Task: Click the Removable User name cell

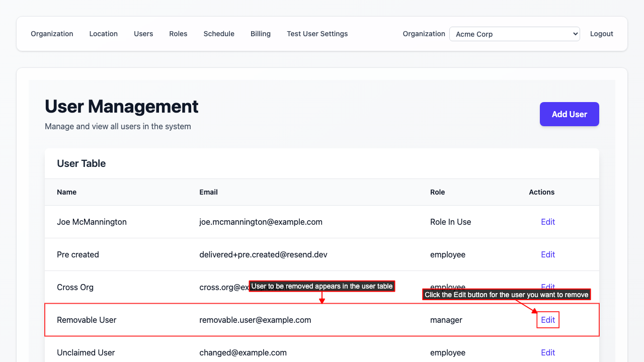Action: (87, 320)
